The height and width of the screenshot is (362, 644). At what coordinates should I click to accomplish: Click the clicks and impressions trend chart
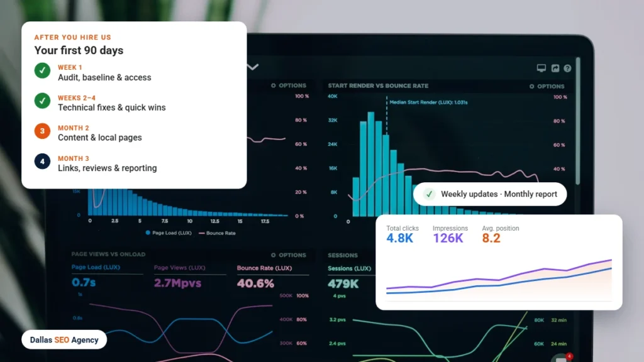499,279
